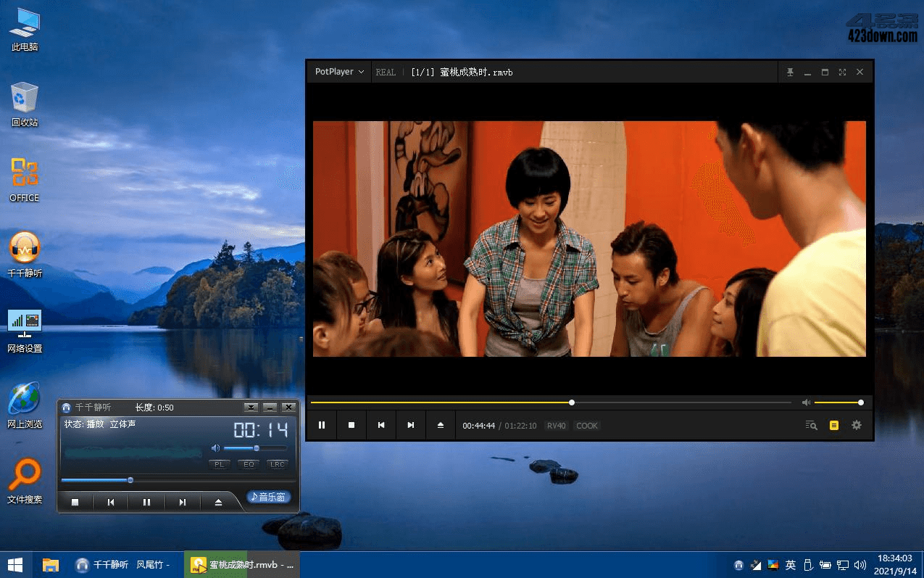Go to previous track in 千千静听
The width and height of the screenshot is (924, 578).
(x=111, y=502)
